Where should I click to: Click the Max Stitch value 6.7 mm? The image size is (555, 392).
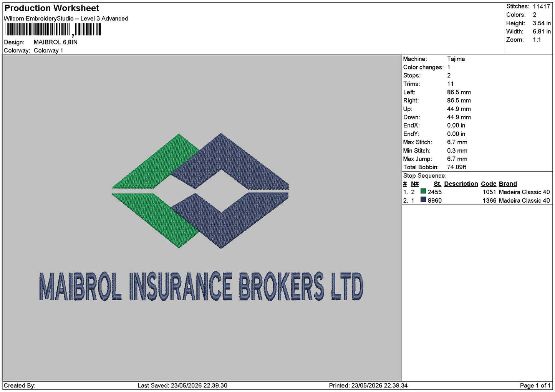pyautogui.click(x=457, y=142)
